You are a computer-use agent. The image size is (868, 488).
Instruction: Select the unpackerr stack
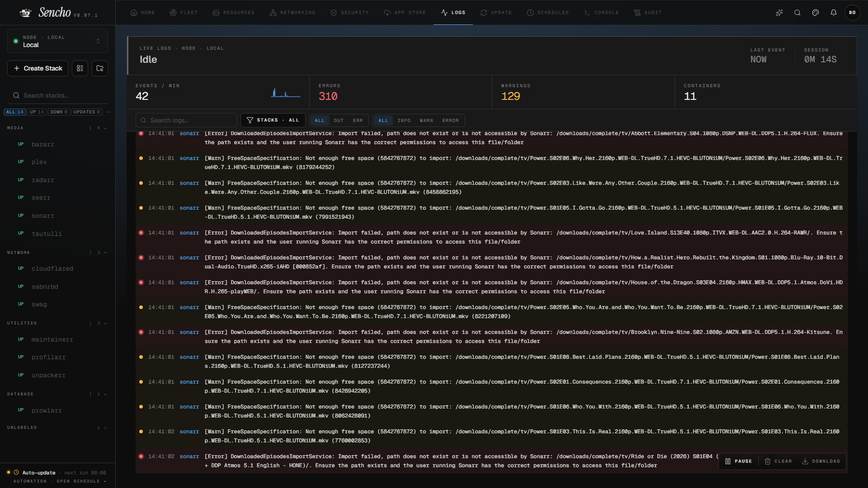tap(57, 375)
